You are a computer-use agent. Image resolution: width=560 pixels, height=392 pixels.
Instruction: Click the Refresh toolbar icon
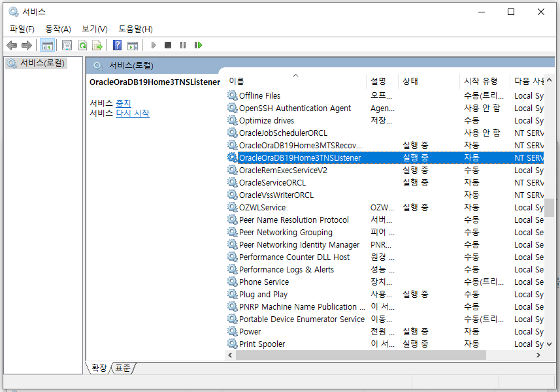click(x=82, y=45)
